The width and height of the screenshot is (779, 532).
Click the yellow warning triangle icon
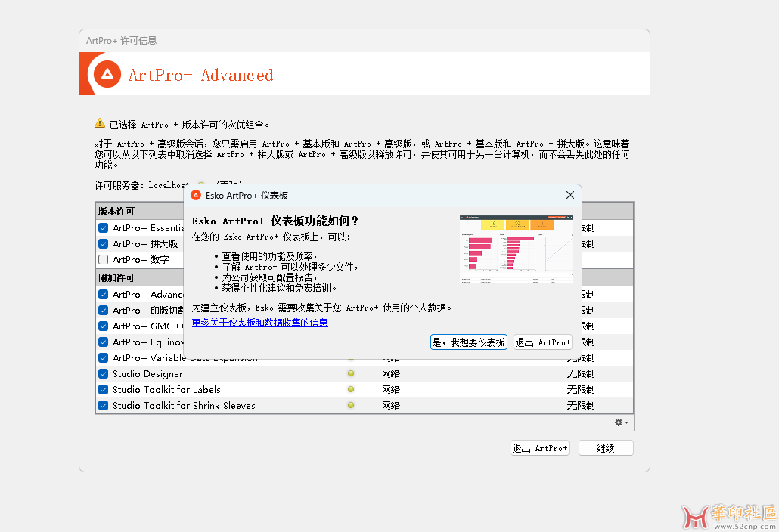pos(100,123)
